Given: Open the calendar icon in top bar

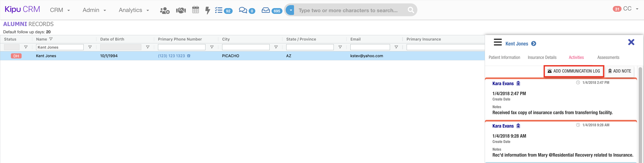Looking at the screenshot, I should pos(195,10).
